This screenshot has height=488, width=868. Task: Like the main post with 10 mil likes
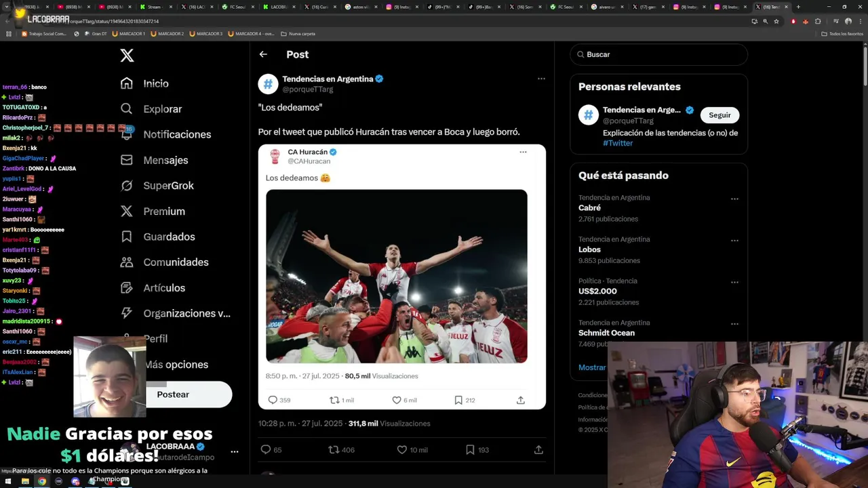(x=412, y=449)
